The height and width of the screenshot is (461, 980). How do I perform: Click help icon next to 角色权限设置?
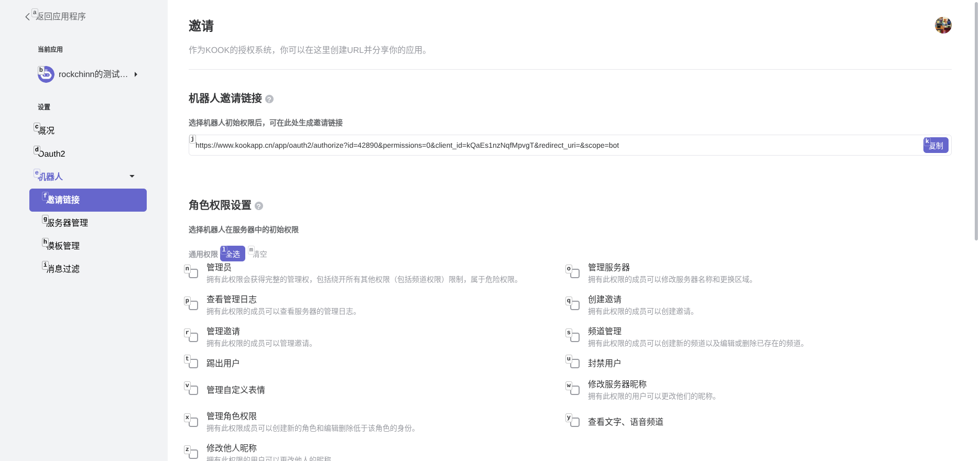pyautogui.click(x=259, y=206)
